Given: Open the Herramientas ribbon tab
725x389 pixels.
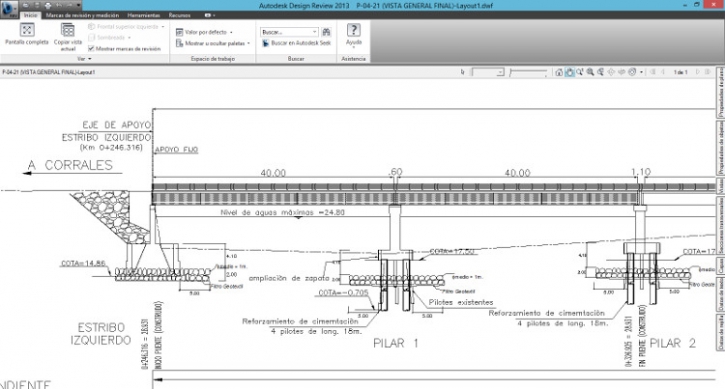Looking at the screenshot, I should (x=143, y=15).
